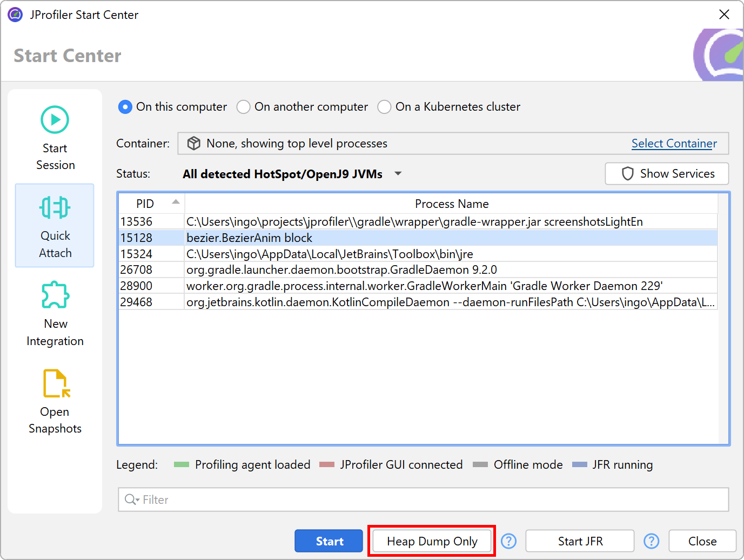
Task: Click the Process Name column header
Action: pos(451,204)
